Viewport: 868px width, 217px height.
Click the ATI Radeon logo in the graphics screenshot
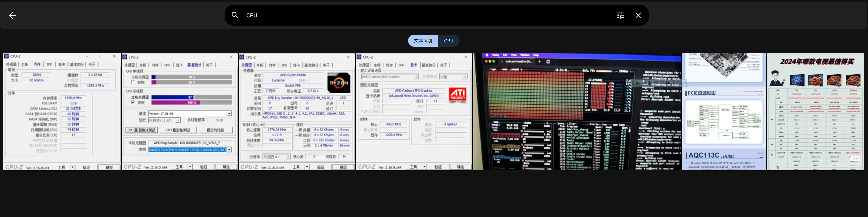coord(458,95)
